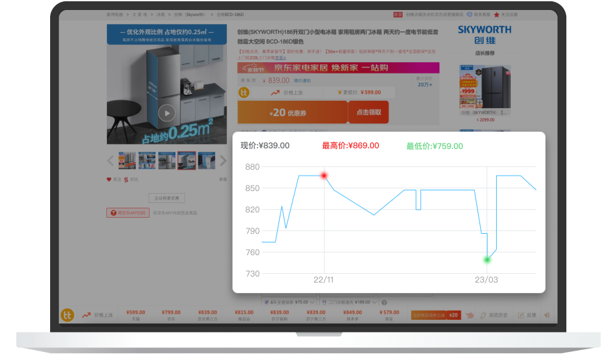This screenshot has width=609, height=364.
Task: Click the 对比 compare icon
Action: tap(126, 180)
